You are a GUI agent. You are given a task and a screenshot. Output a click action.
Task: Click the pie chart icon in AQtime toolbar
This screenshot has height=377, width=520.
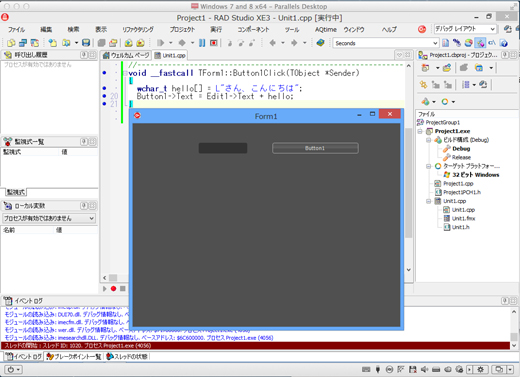[469, 43]
